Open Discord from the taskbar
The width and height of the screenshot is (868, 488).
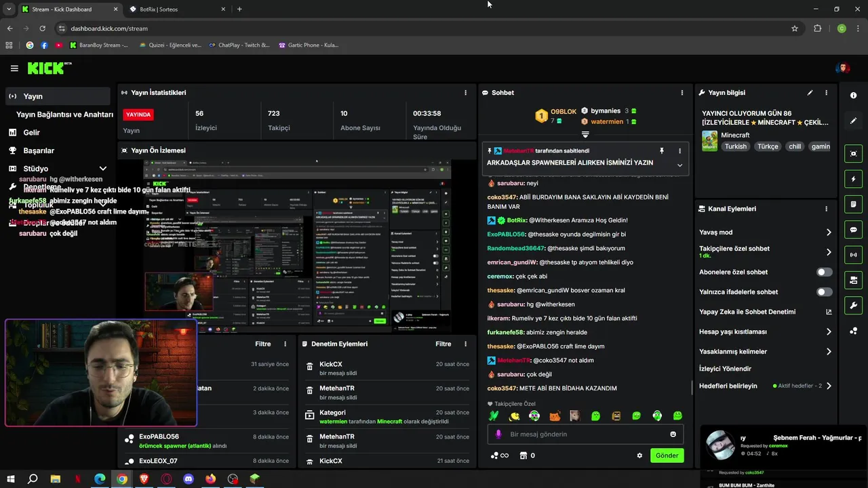pos(189,479)
